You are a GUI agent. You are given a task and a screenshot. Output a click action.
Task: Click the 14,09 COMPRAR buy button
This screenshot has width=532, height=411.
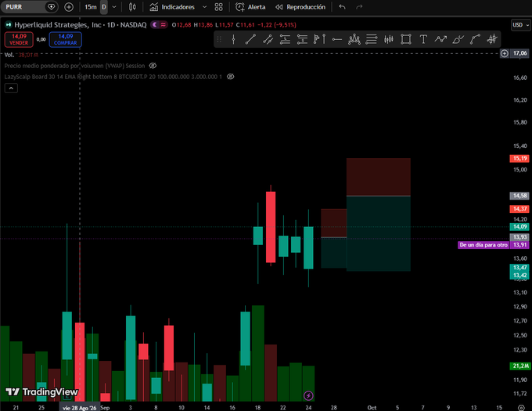coord(66,39)
